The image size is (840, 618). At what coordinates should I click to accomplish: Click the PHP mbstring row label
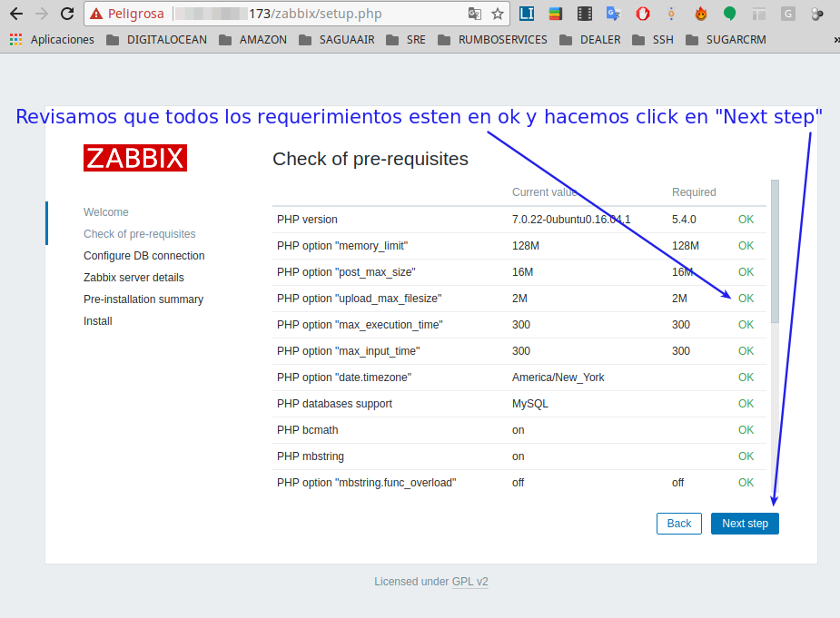[x=311, y=456]
